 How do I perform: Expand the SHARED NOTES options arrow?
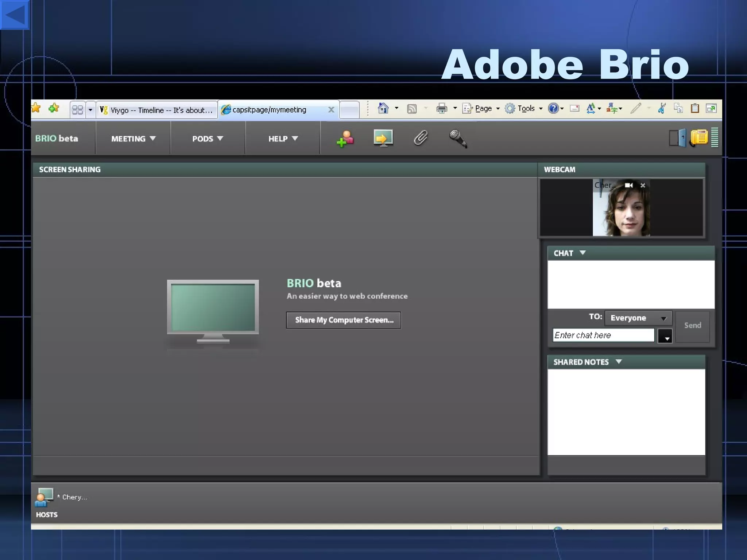click(619, 362)
